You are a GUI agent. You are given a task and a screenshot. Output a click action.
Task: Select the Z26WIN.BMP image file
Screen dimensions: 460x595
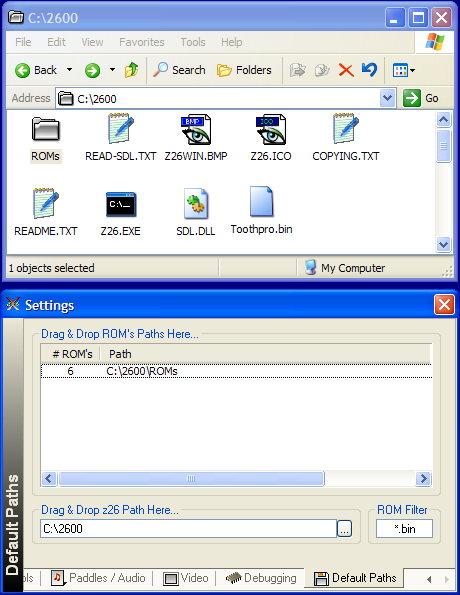196,138
